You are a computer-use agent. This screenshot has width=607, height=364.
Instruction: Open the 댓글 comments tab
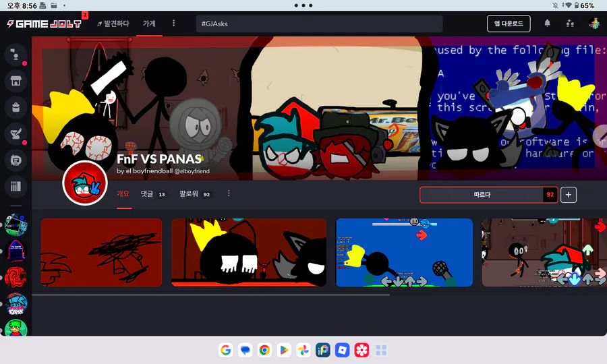pos(152,194)
